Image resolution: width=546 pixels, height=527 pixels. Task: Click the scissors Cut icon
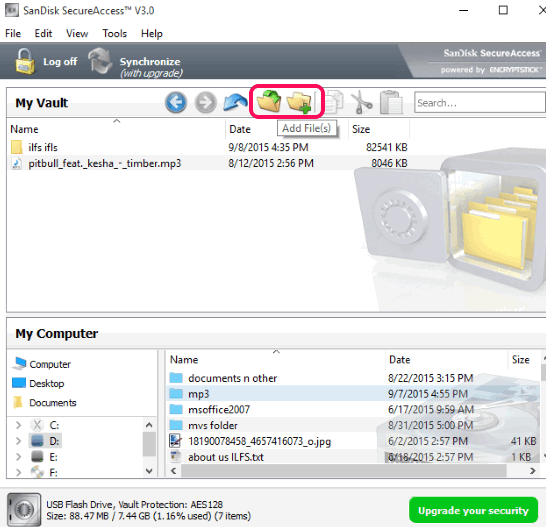[x=361, y=102]
